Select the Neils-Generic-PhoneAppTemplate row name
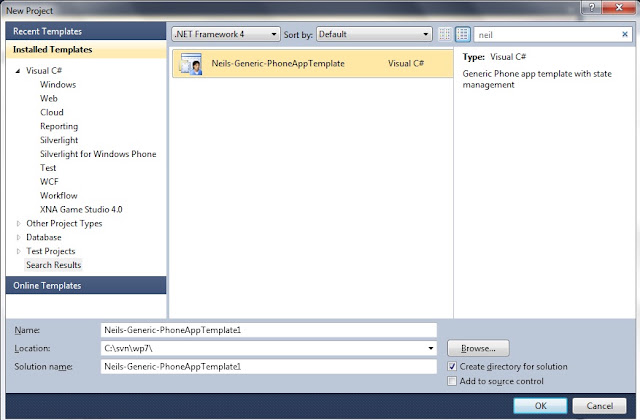This screenshot has height=420, width=640. point(278,63)
